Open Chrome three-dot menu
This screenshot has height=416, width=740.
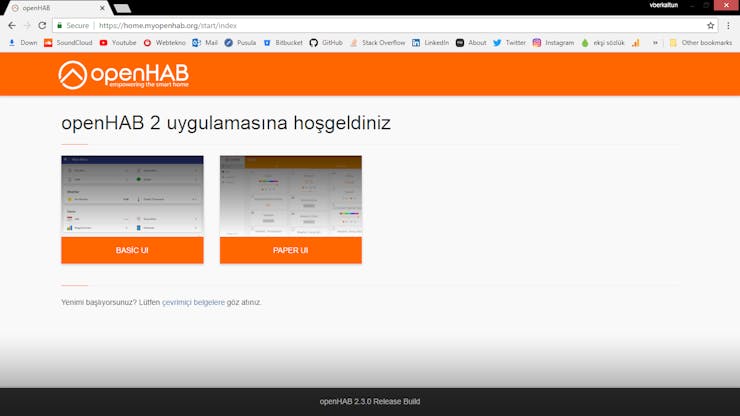tap(728, 25)
